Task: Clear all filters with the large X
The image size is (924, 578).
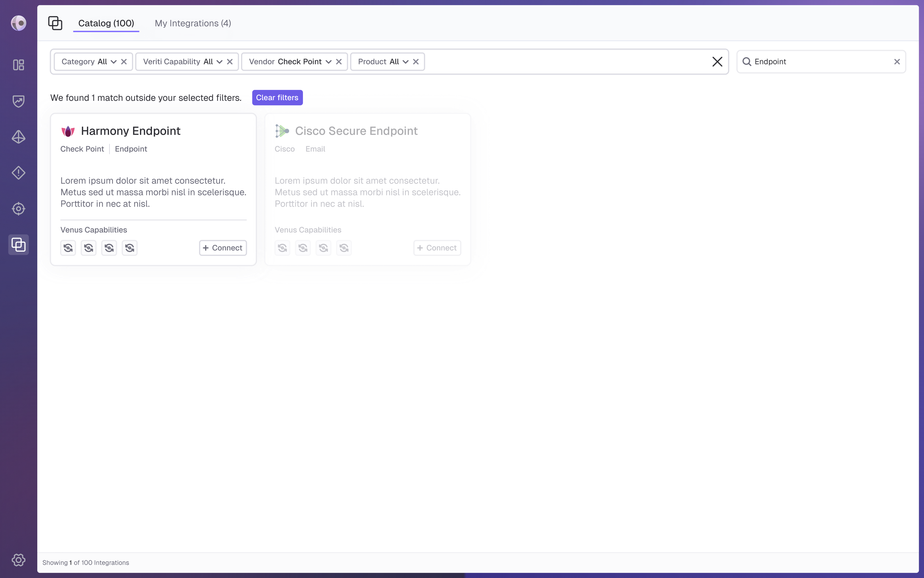Action: (x=717, y=62)
